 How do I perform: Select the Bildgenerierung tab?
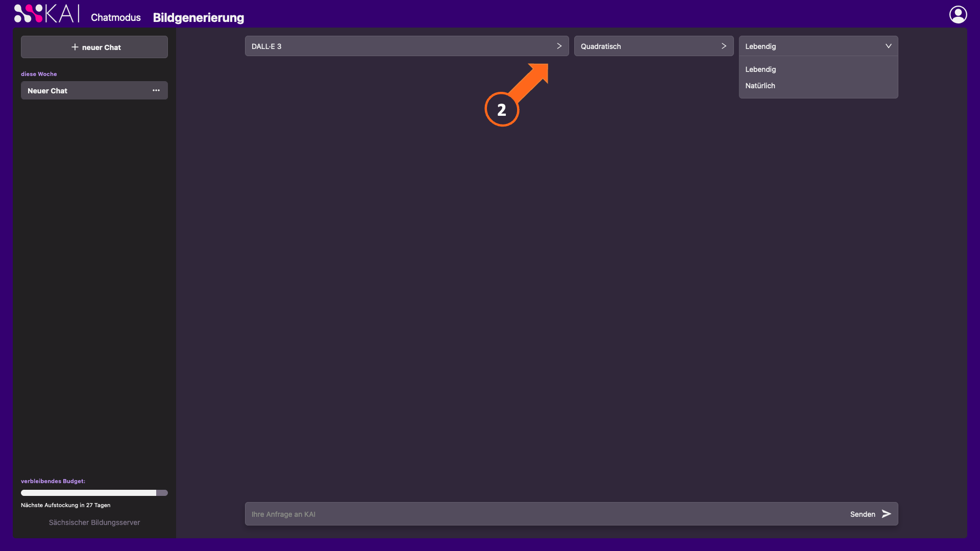pos(199,17)
